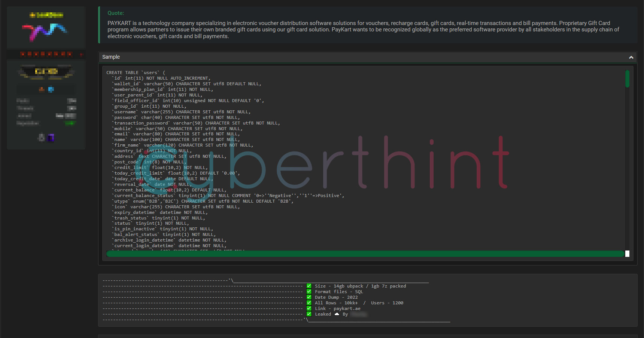Click the "Date Dump - 2022" text
The image size is (644, 338).
(336, 297)
